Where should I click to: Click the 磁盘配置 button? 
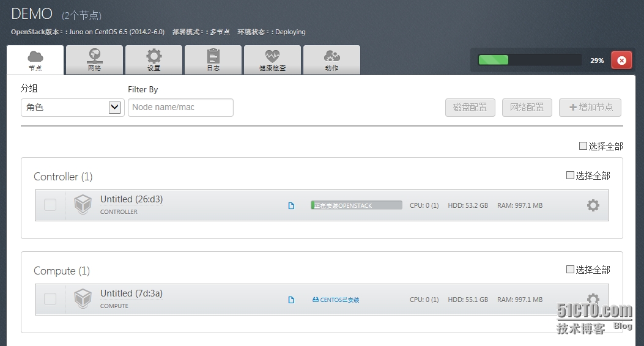(470, 108)
